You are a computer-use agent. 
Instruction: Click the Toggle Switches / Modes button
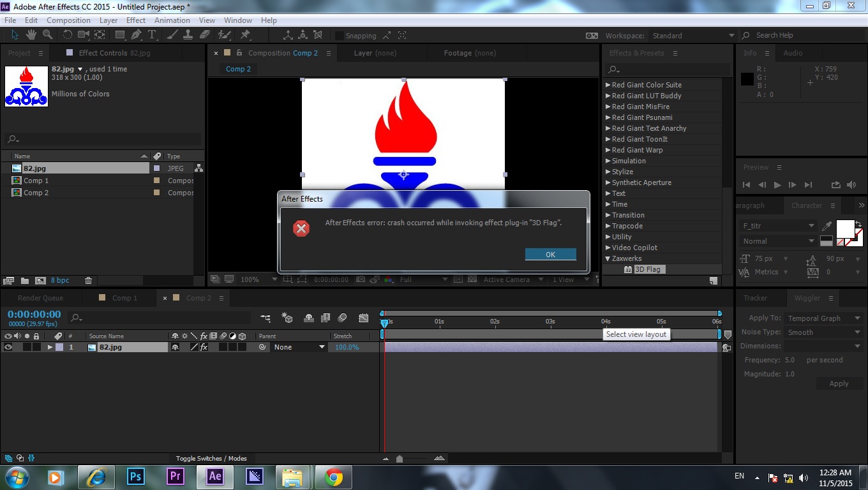click(211, 458)
